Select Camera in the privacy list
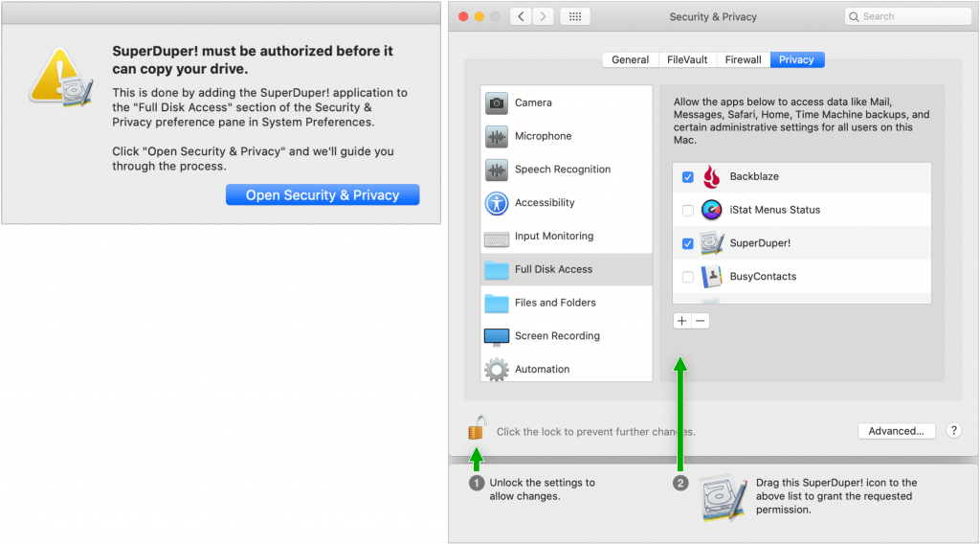Viewport: 980px width, 545px height. pyautogui.click(x=567, y=102)
